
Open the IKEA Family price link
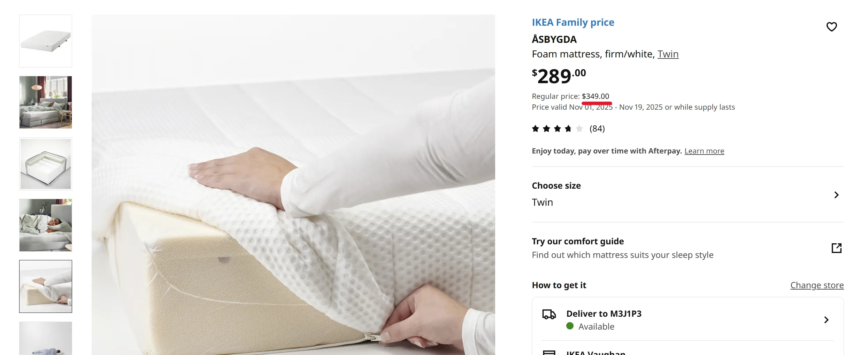(x=573, y=22)
